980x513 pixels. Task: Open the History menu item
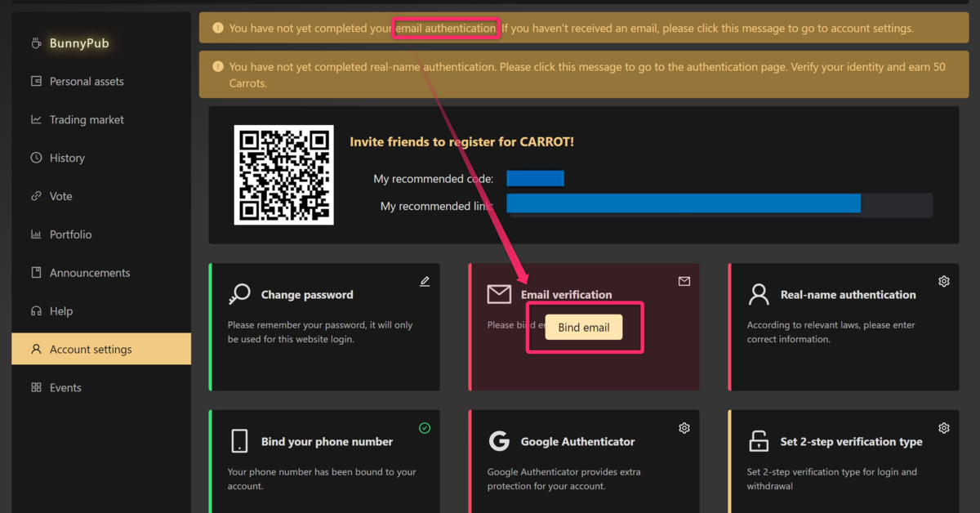coord(101,158)
